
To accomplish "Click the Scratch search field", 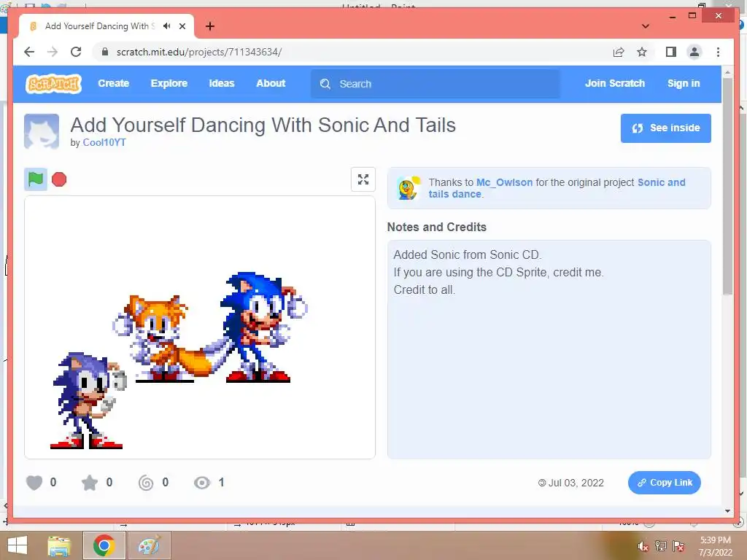I will (436, 84).
